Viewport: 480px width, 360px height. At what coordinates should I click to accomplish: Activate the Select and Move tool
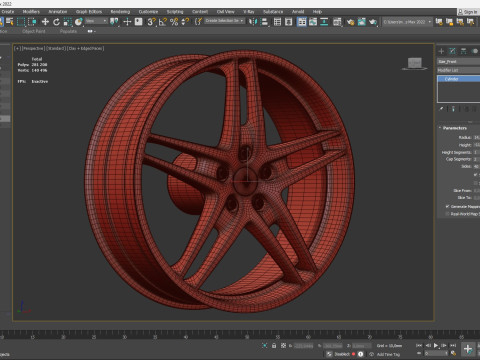click(45, 22)
